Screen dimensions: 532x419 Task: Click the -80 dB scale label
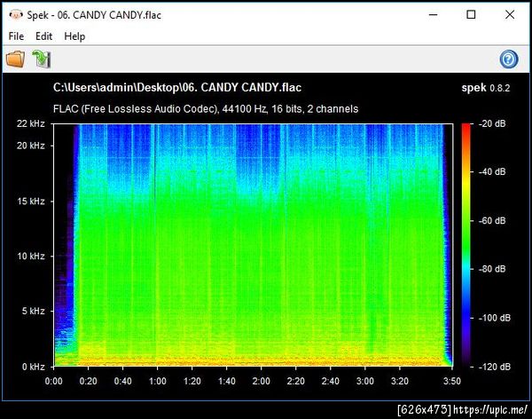tap(492, 269)
